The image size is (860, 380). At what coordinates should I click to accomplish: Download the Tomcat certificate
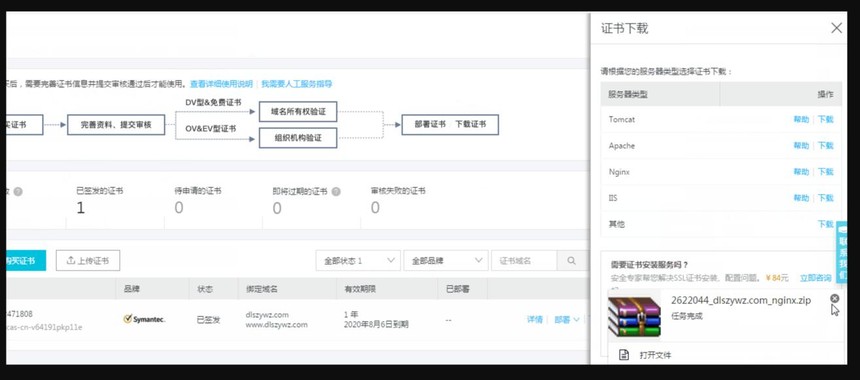click(x=825, y=119)
